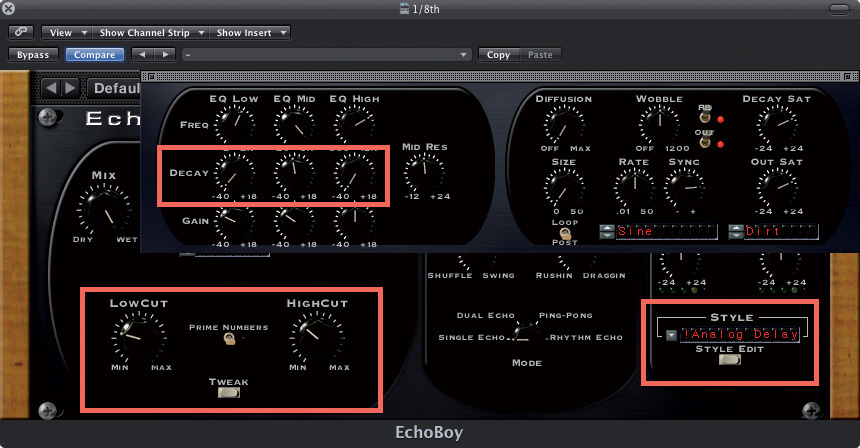Go to next setting with right arrow beside Compare

(165, 55)
